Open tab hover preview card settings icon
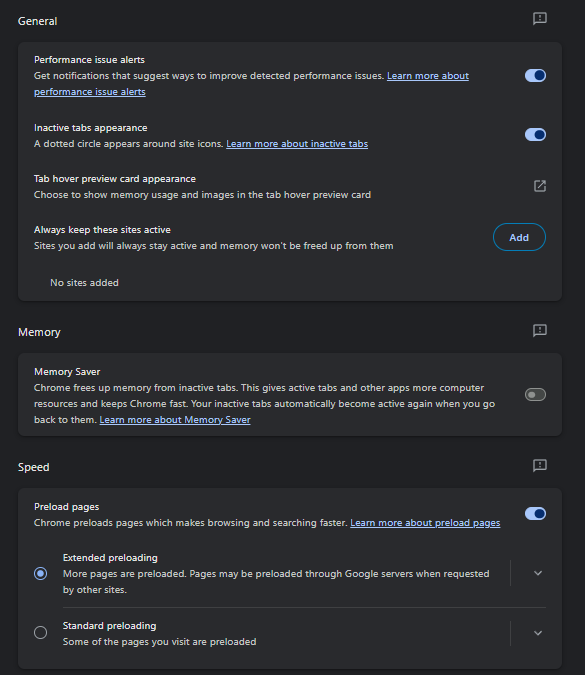 pyautogui.click(x=540, y=186)
